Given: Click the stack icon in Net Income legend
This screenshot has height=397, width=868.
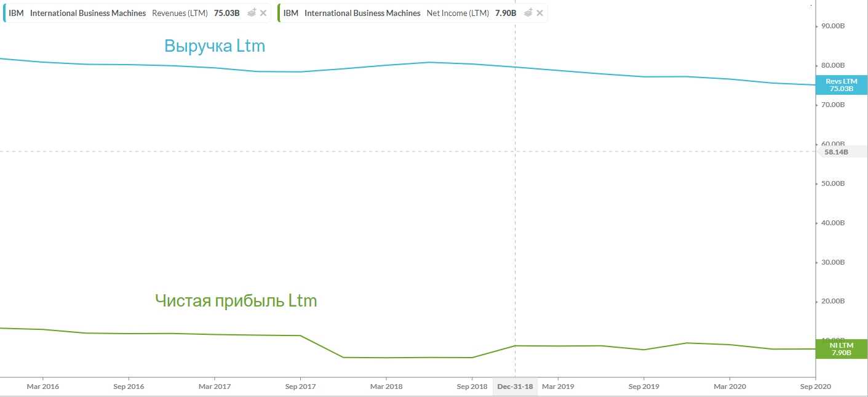Looking at the screenshot, I should pos(528,13).
